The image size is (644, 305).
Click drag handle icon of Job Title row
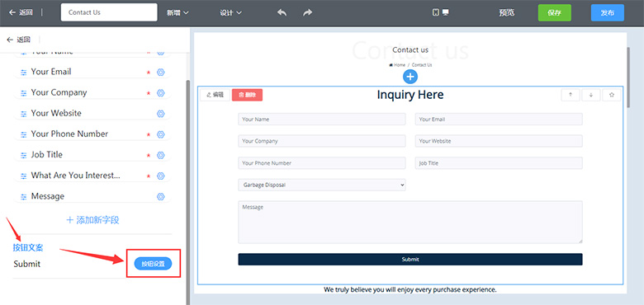click(24, 155)
